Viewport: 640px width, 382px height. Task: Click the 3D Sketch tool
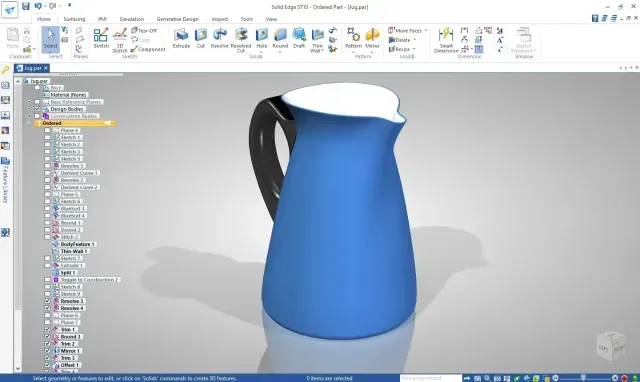pyautogui.click(x=120, y=40)
